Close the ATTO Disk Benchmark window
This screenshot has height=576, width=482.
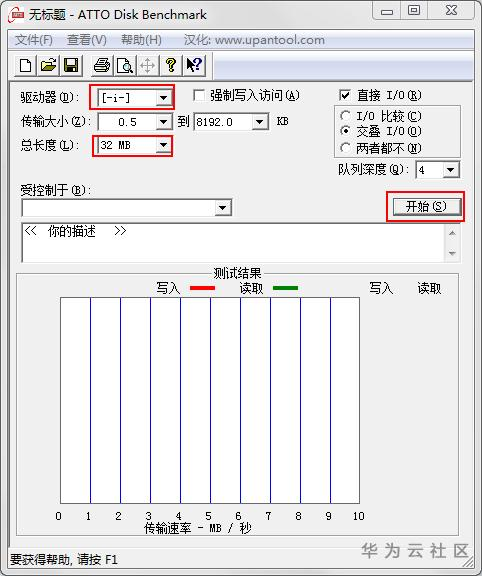click(x=452, y=11)
